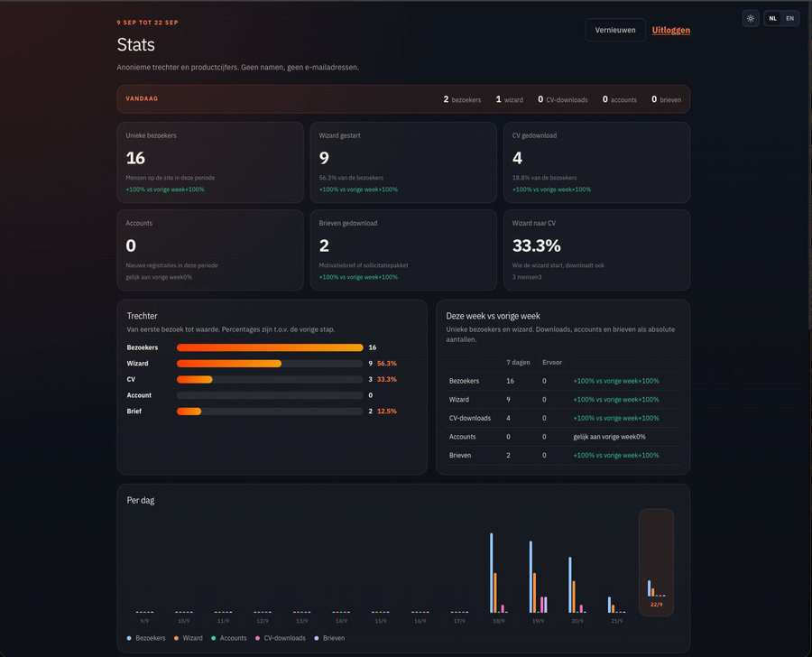The height and width of the screenshot is (657, 812).
Task: Switch language to EN
Action: 789,19
